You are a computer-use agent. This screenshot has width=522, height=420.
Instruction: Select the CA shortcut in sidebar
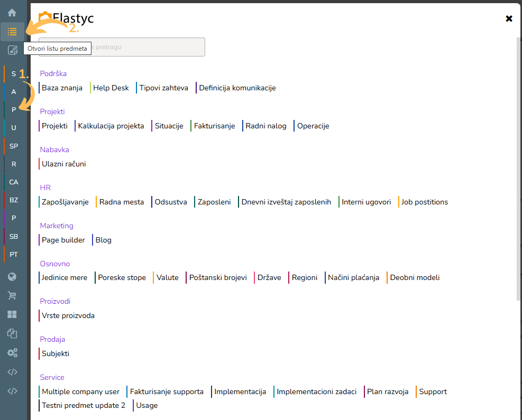(14, 182)
